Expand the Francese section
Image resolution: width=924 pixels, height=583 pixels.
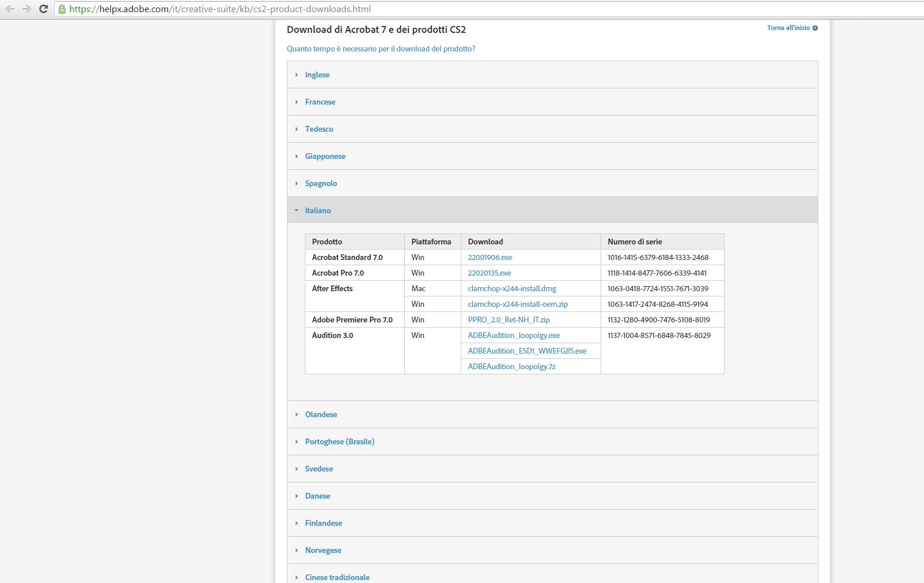[x=552, y=102]
